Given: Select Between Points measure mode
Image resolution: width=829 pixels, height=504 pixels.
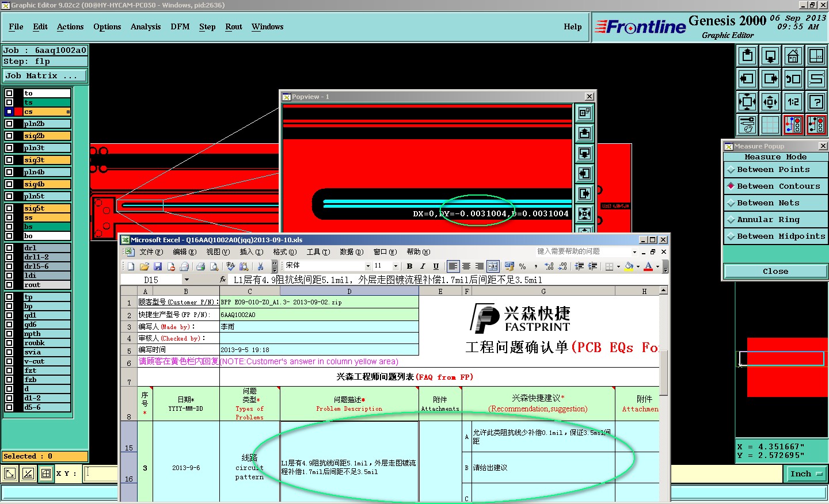Looking at the screenshot, I should [775, 170].
